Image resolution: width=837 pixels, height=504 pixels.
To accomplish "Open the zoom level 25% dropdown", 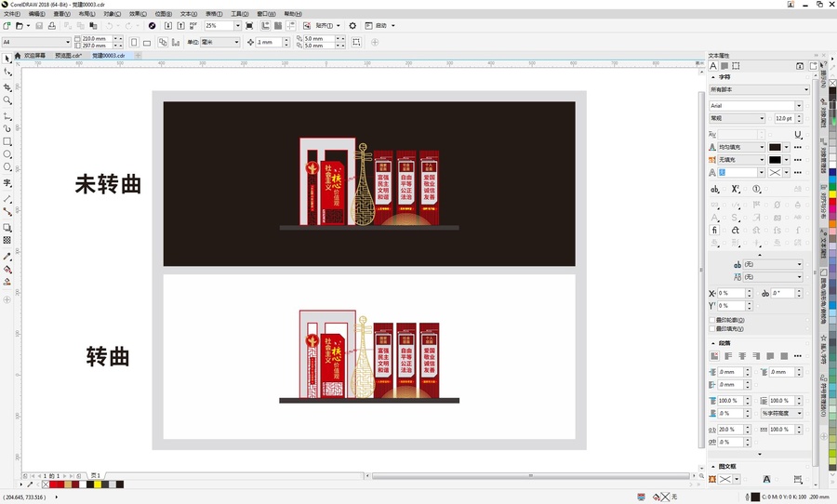I will click(237, 26).
